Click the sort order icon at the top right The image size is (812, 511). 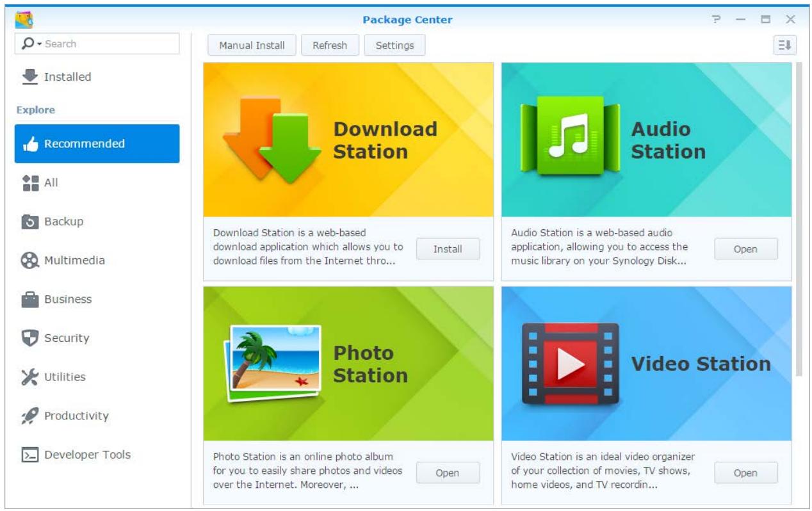pyautogui.click(x=785, y=45)
